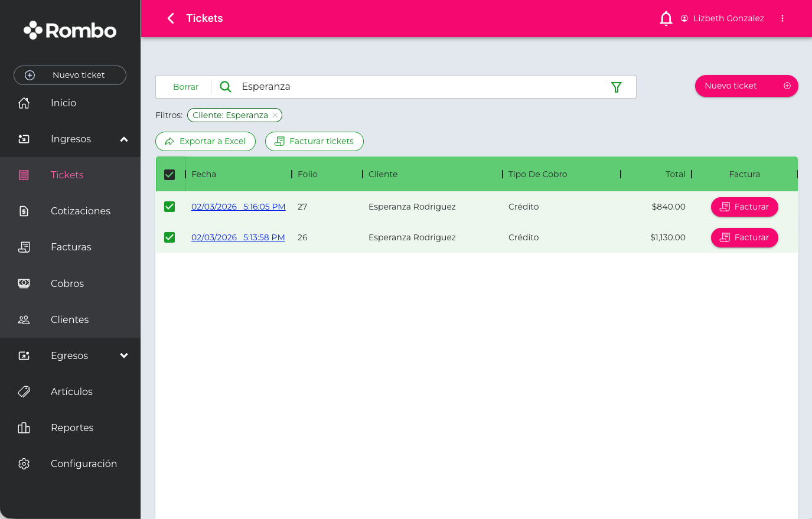
Task: Click the user profile icon
Action: (684, 18)
